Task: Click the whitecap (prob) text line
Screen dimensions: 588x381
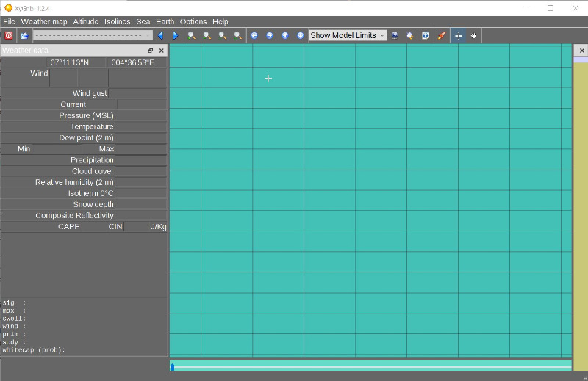Action: pos(34,350)
